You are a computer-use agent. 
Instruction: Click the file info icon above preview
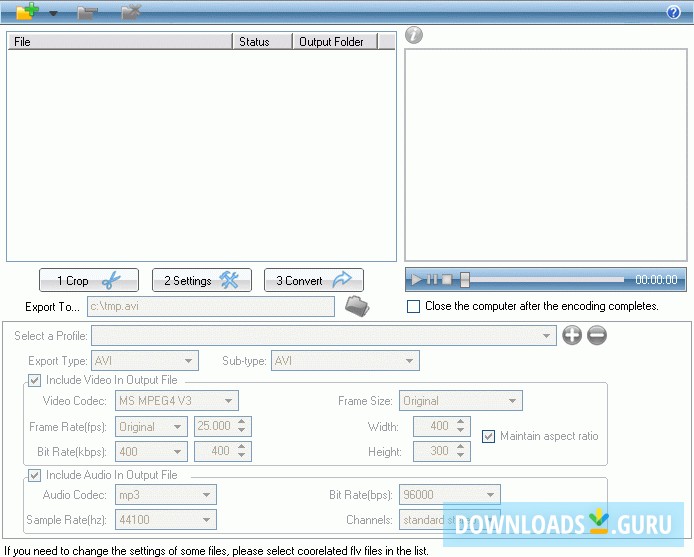click(x=414, y=35)
